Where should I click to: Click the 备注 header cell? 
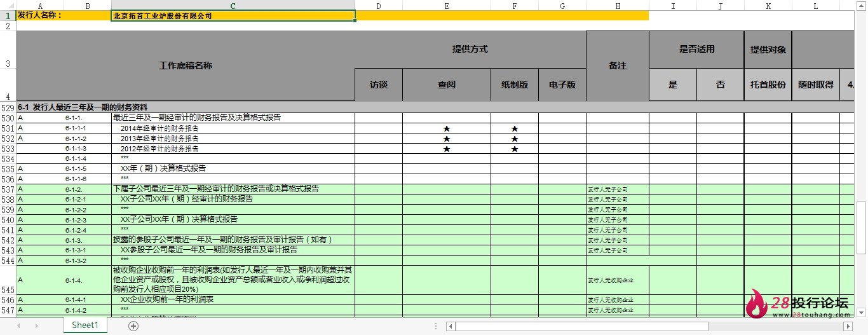[618, 66]
